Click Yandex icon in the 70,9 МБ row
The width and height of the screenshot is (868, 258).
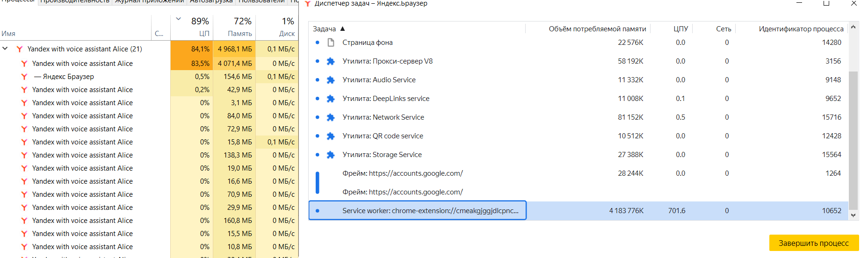24,194
